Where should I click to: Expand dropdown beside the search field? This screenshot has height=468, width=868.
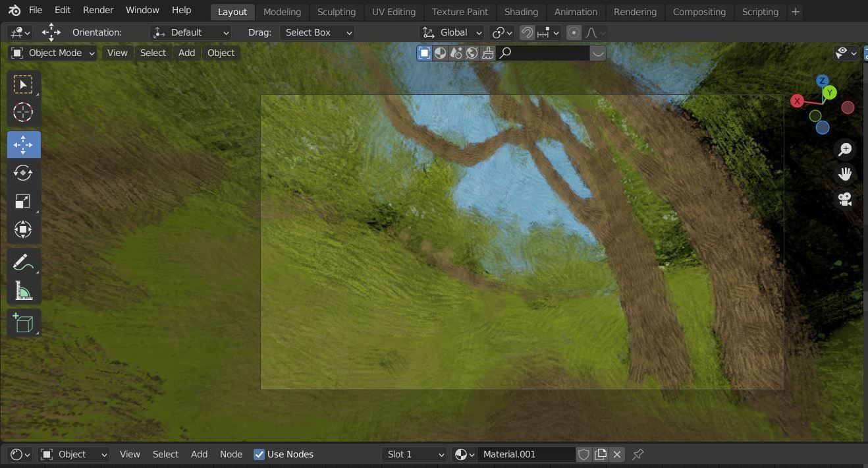[597, 53]
